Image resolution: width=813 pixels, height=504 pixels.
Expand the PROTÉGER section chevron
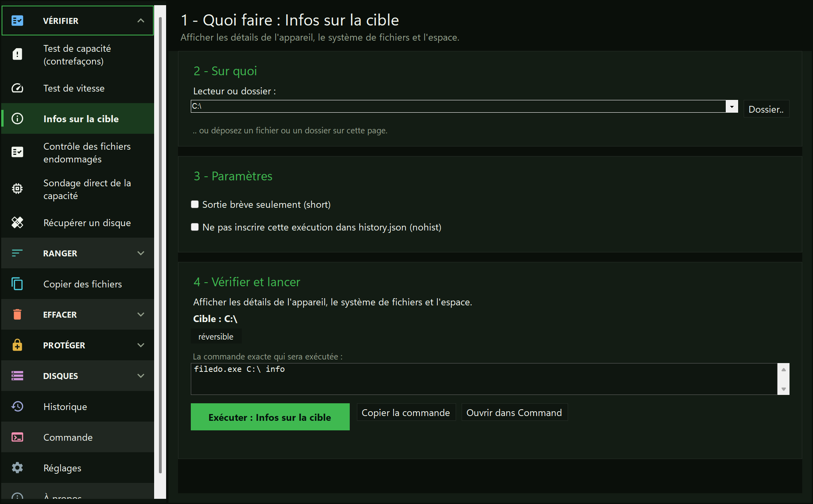click(141, 345)
